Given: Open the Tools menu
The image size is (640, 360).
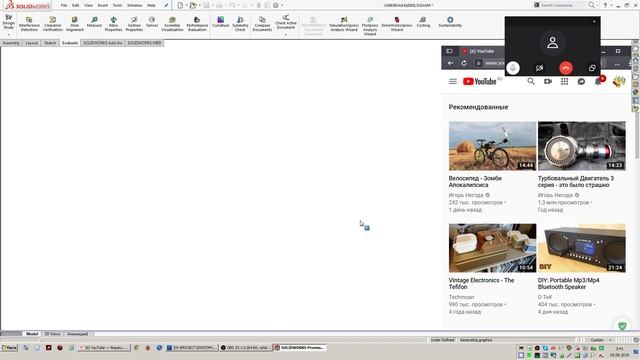Looking at the screenshot, I should tap(117, 5).
